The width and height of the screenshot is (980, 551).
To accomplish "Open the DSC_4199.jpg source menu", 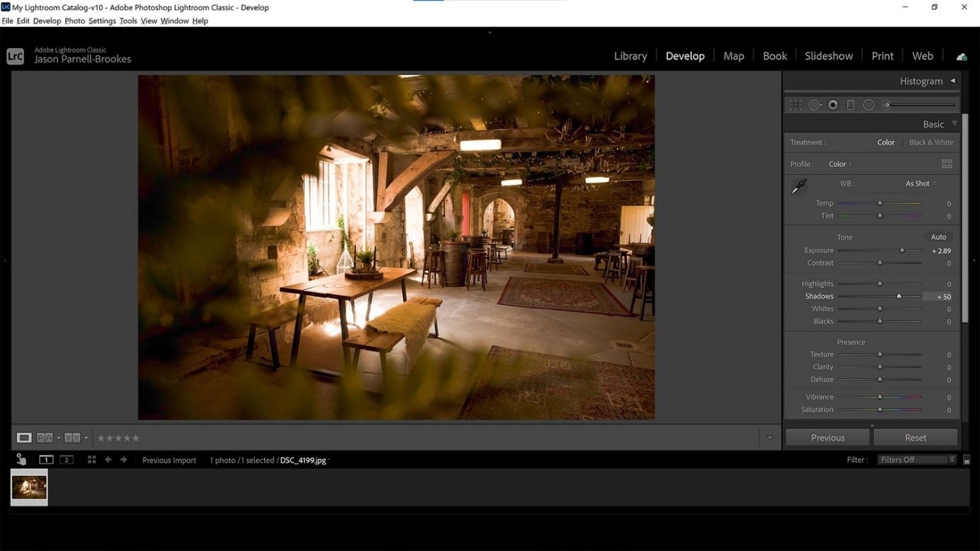I will tap(305, 460).
